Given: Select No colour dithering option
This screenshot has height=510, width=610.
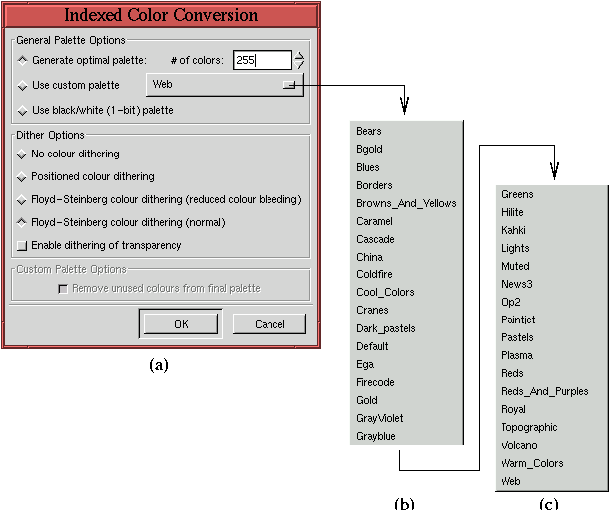Looking at the screenshot, I should 23,154.
